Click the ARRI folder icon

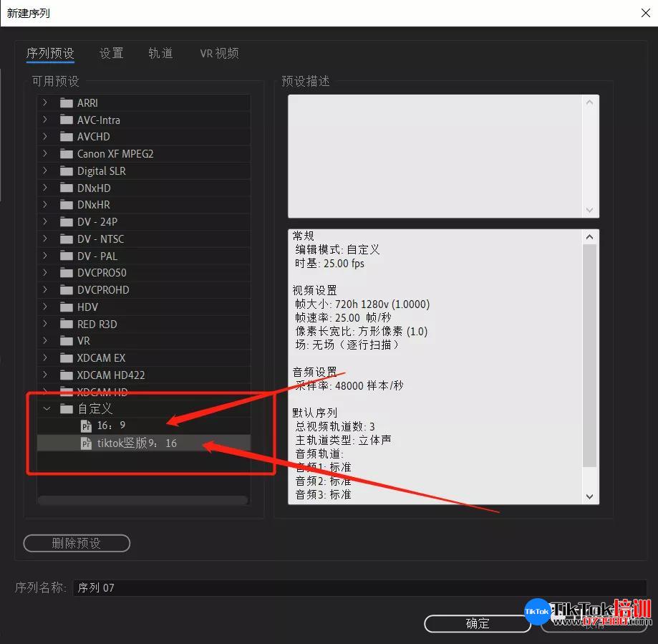pos(67,103)
